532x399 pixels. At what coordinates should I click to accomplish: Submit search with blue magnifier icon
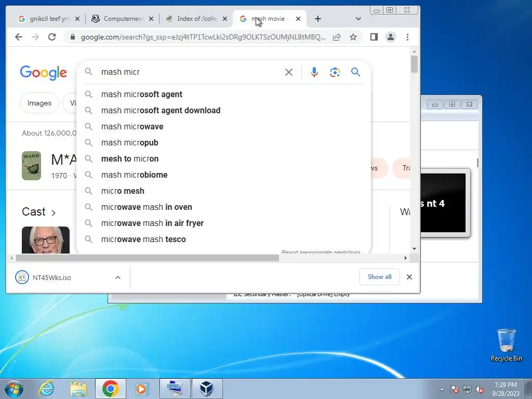(355, 72)
